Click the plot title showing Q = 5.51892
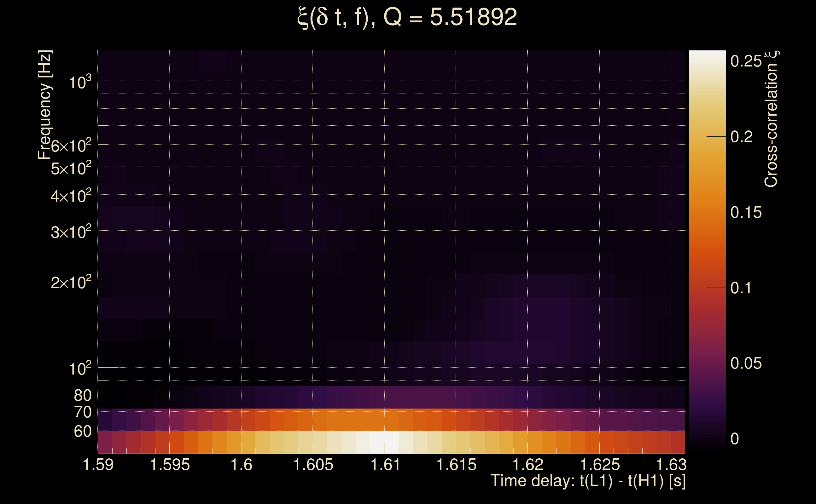This screenshot has width=816, height=504. [x=407, y=17]
